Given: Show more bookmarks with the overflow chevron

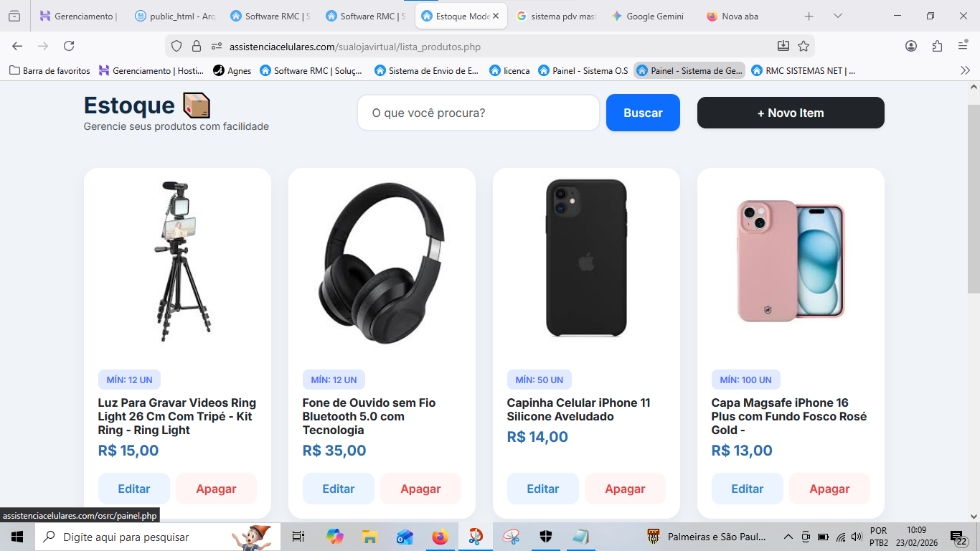Looking at the screenshot, I should [965, 70].
